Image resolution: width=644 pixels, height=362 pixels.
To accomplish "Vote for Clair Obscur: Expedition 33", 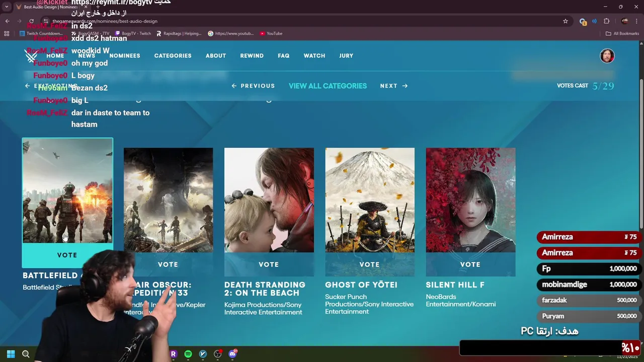I will (168, 264).
